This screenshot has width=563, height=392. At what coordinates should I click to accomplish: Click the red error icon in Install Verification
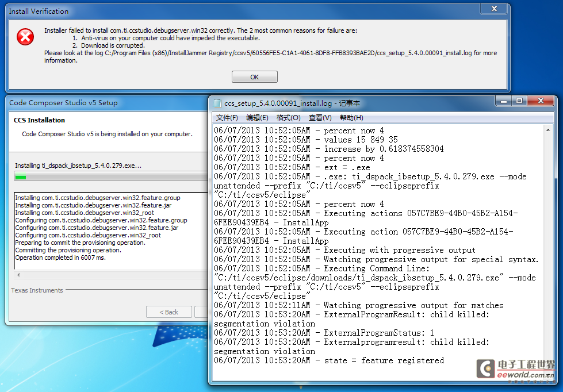(25, 37)
